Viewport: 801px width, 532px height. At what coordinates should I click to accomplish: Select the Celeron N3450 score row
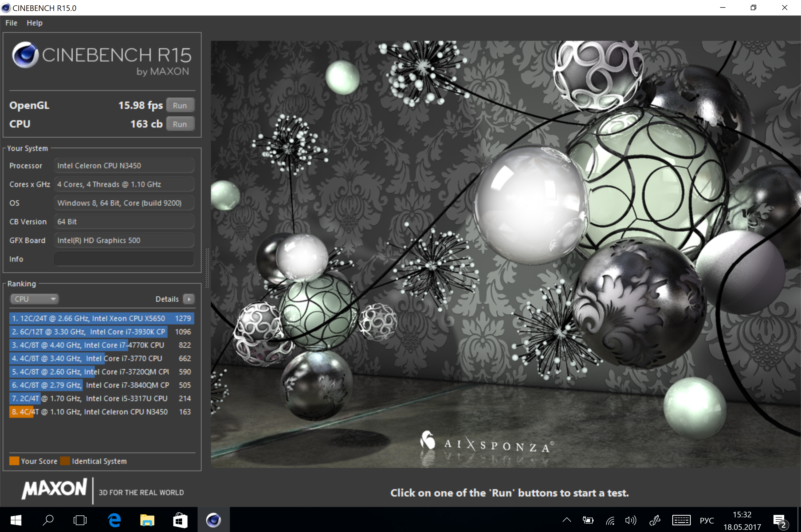point(101,412)
